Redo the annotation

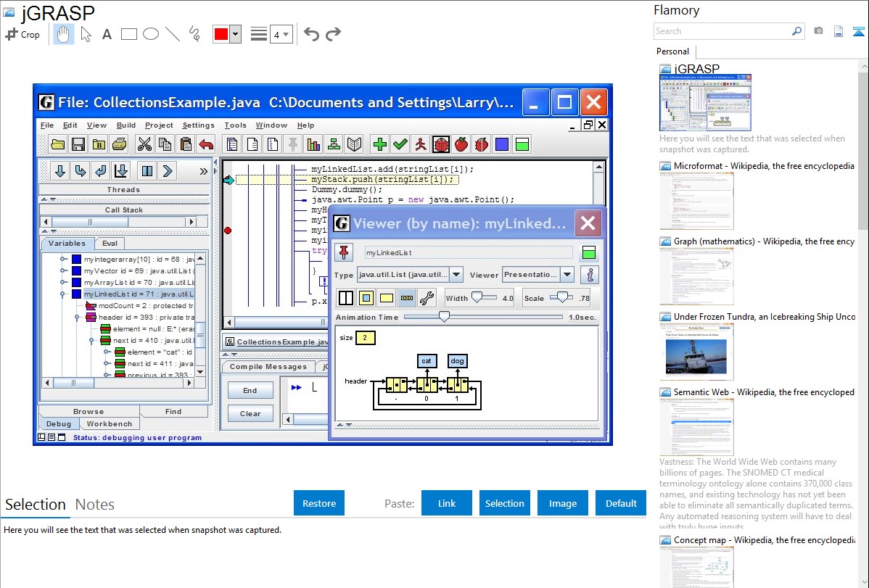click(x=333, y=34)
